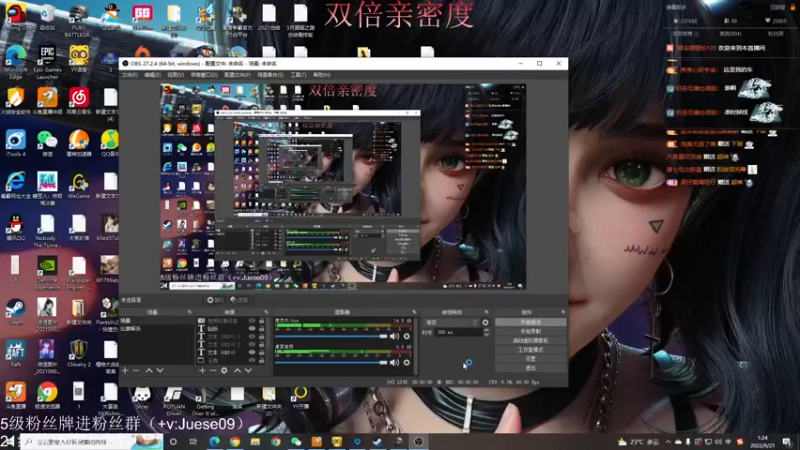Open source properties gear in sources toolbar

(x=224, y=370)
